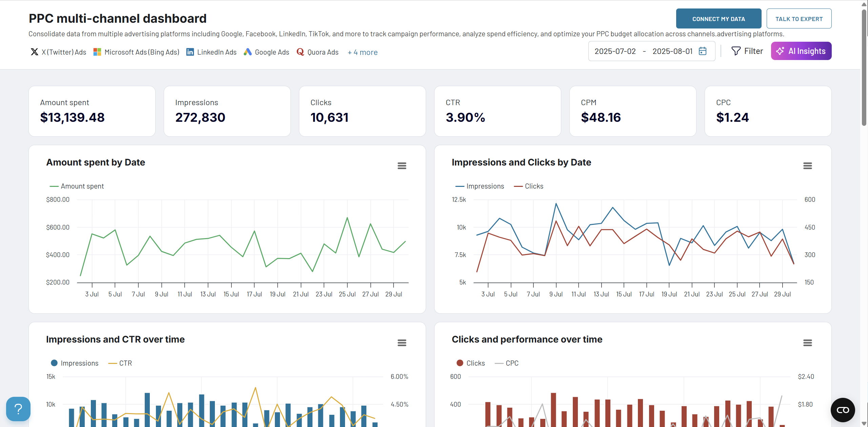The image size is (868, 427).
Task: Click the CONNECT MY DATA button
Action: coord(719,19)
